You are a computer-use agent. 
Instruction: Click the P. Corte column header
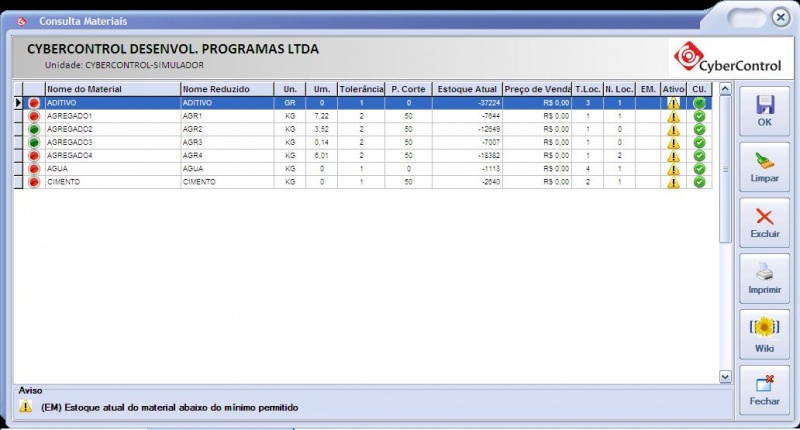coord(409,89)
